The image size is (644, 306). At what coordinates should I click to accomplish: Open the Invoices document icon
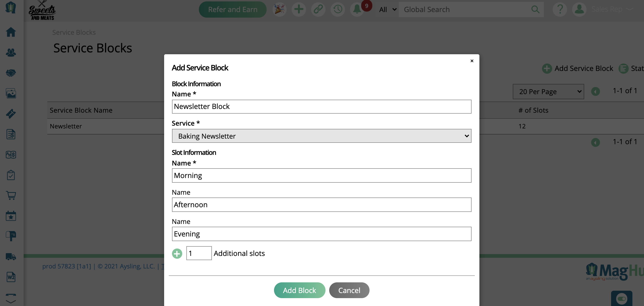coord(11,134)
